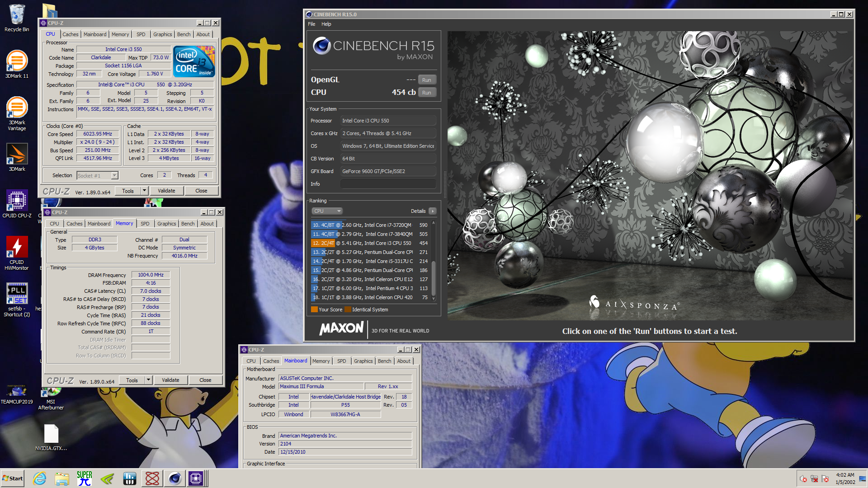Launch MSI Afterburner from desktop
This screenshot has width=868, height=488.
51,399
